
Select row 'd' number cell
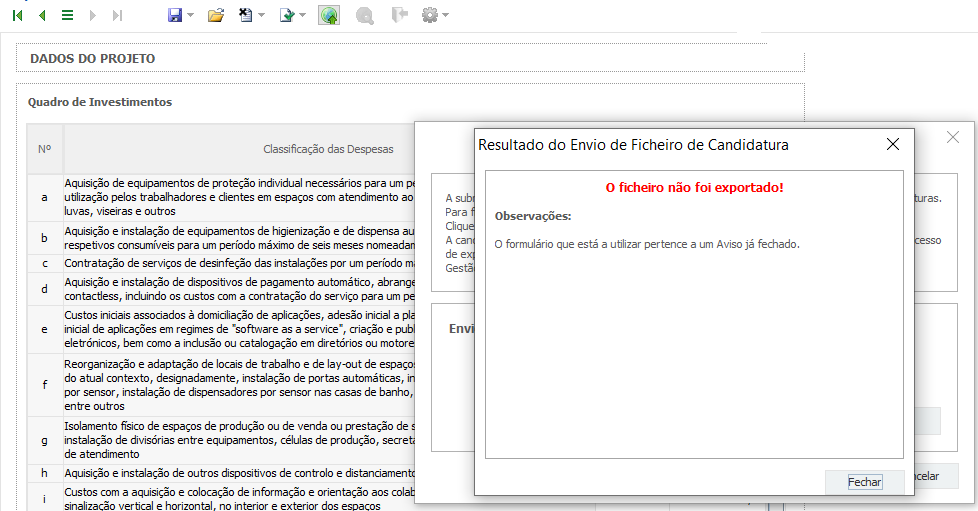click(x=44, y=289)
